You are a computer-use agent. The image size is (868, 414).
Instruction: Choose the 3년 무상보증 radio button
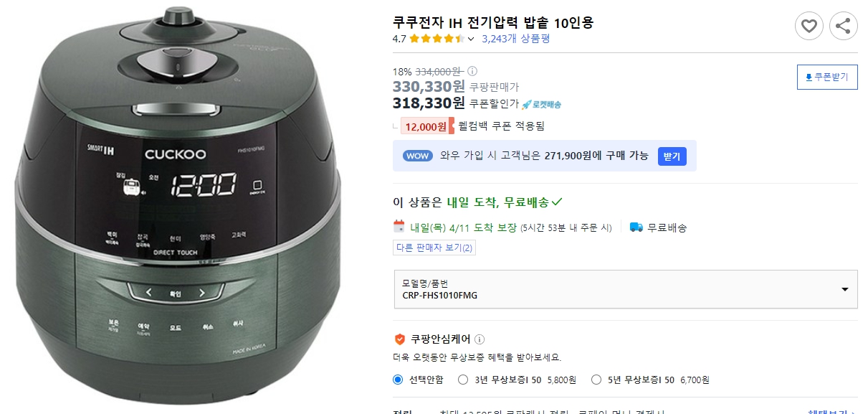464,381
